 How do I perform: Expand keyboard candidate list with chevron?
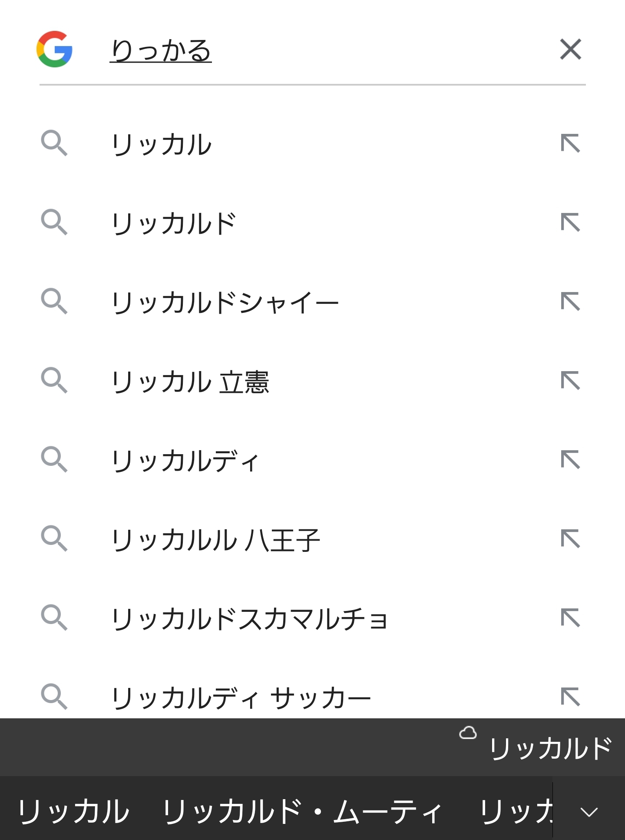pos(589,811)
